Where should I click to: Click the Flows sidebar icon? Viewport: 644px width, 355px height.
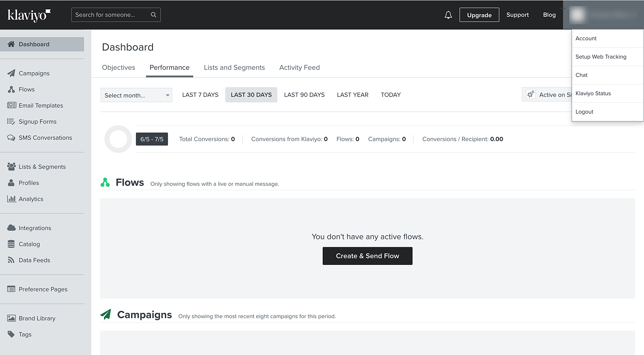click(x=11, y=89)
